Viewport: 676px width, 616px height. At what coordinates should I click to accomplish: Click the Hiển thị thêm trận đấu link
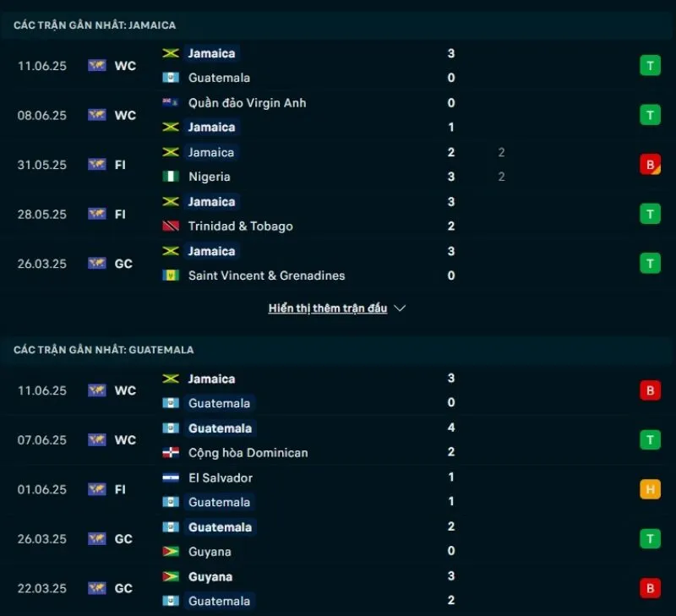pyautogui.click(x=328, y=308)
